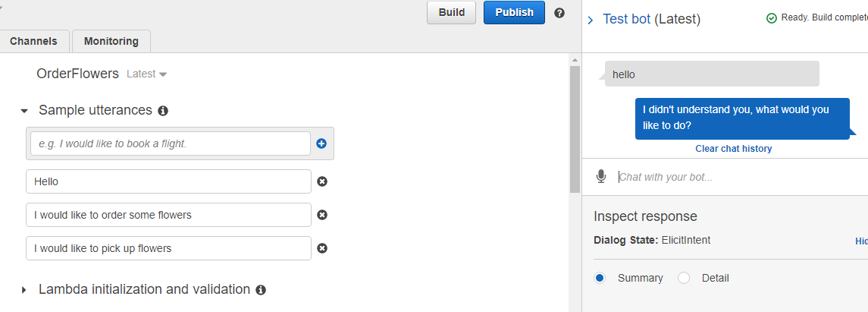Click the Clear chat history link
This screenshot has height=312, width=868.
pyautogui.click(x=734, y=149)
